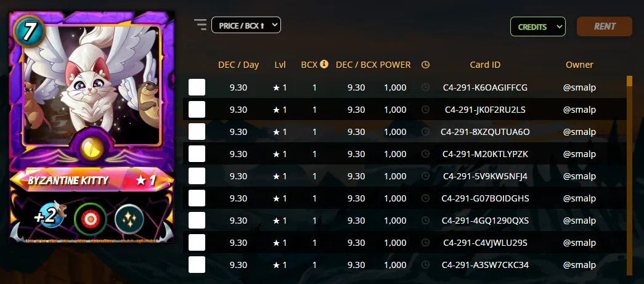Image resolution: width=644 pixels, height=284 pixels.
Task: Click the RENT button
Action: pos(604,26)
